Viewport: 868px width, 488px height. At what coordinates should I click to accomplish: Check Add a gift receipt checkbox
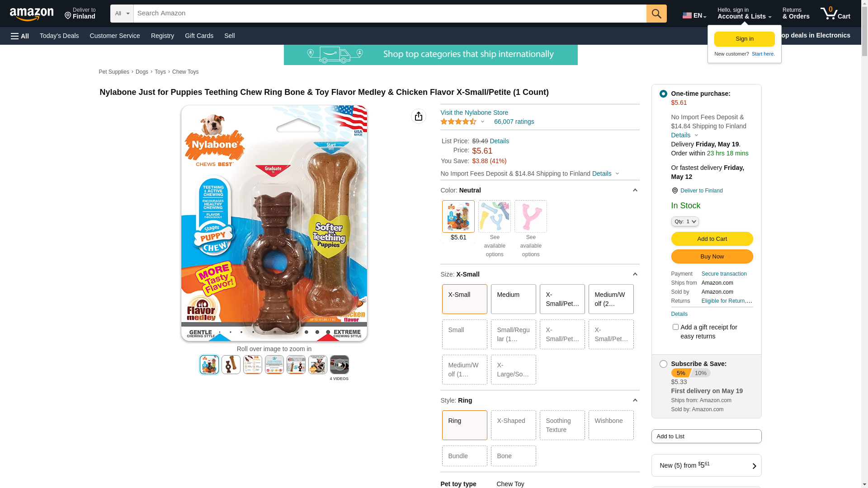point(675,327)
